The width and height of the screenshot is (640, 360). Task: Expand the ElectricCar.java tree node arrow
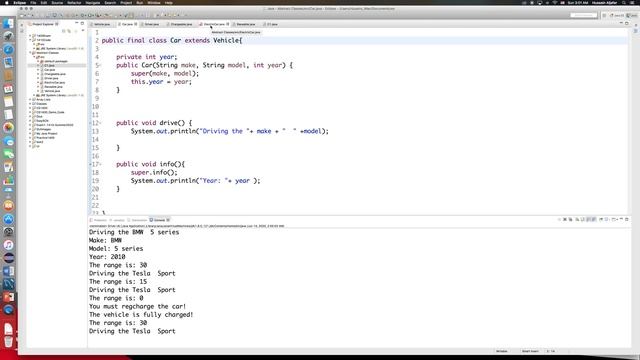38,82
